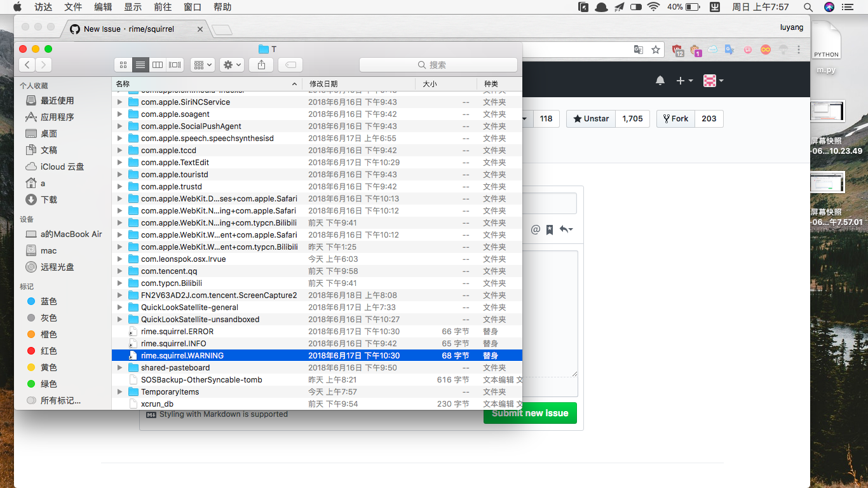Go back in Finder navigation
The image size is (868, 488).
pos(27,65)
